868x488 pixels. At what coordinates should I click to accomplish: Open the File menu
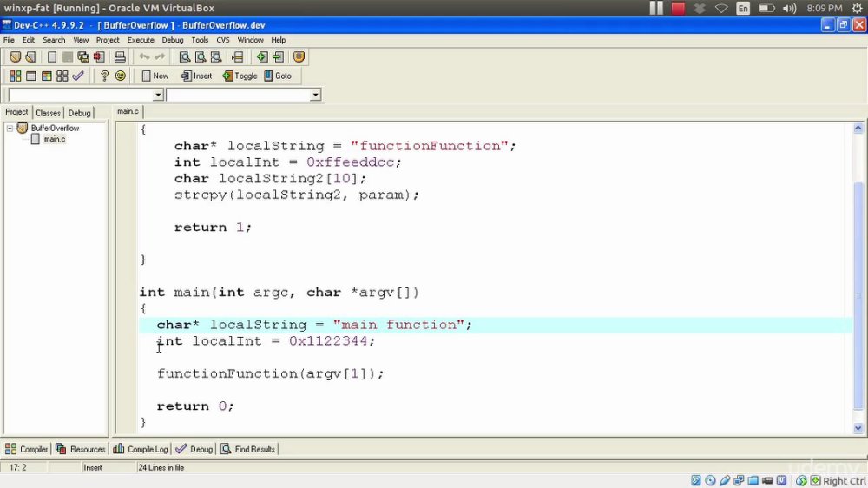(9, 40)
